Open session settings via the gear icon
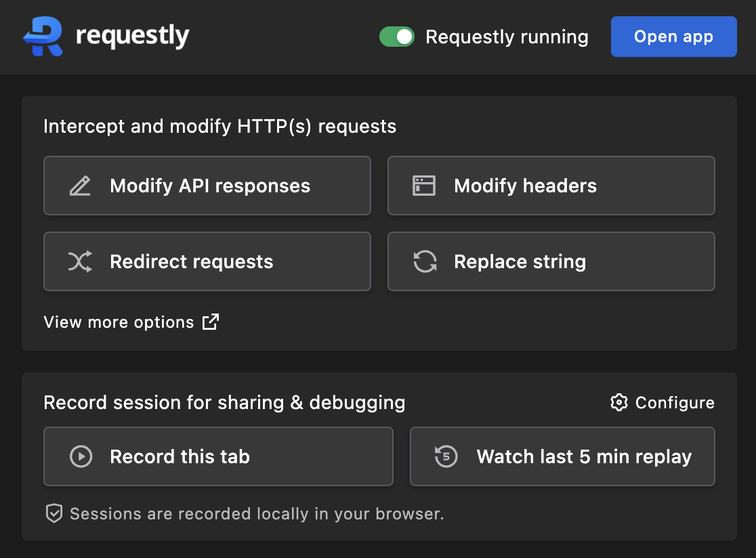Image resolution: width=756 pixels, height=558 pixels. coord(618,402)
